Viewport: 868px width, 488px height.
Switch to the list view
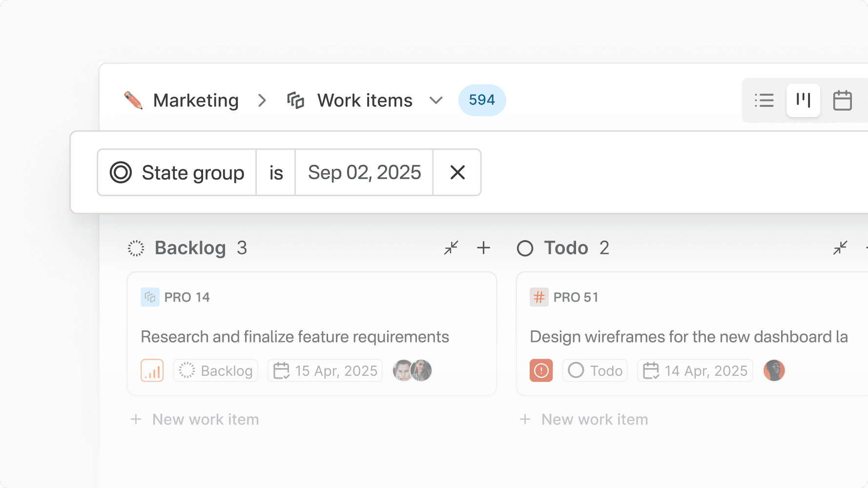point(765,101)
